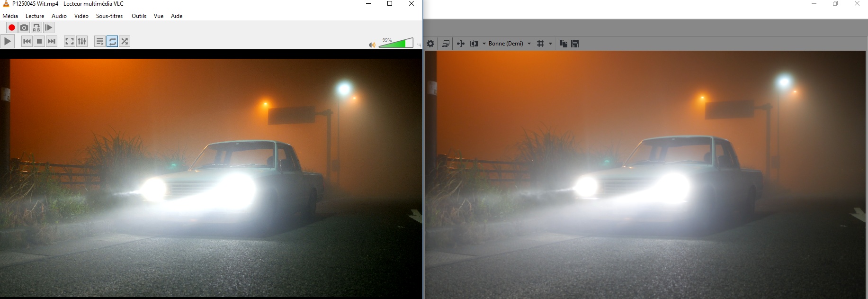Viewport: 868px width, 299px height.
Task: Adjust the VLC volume slider at 95%
Action: 396,43
